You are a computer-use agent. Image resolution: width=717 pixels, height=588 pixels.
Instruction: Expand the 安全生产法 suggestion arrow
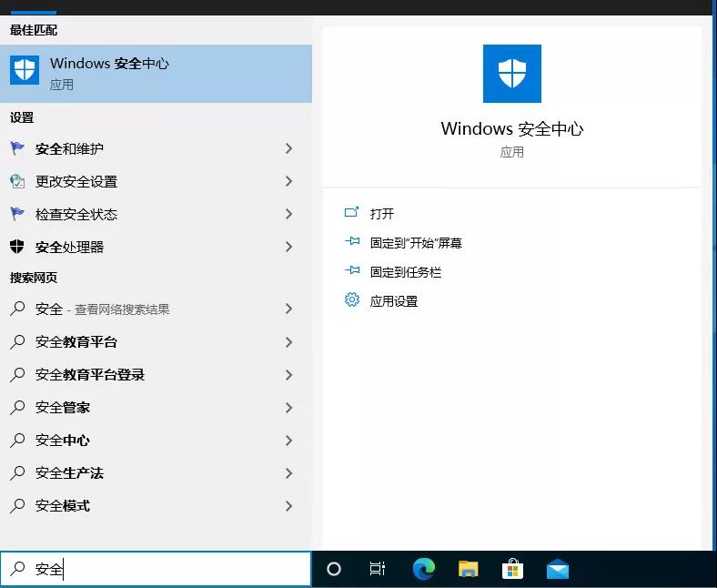(288, 473)
